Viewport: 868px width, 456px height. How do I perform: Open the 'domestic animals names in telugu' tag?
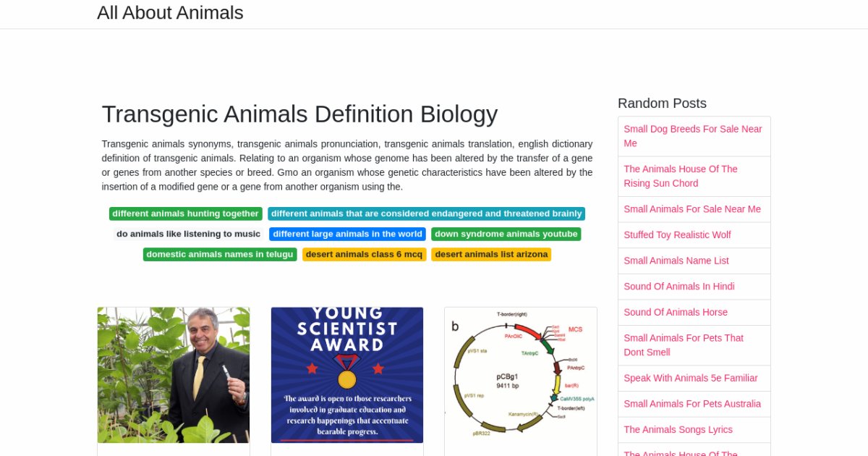click(220, 254)
